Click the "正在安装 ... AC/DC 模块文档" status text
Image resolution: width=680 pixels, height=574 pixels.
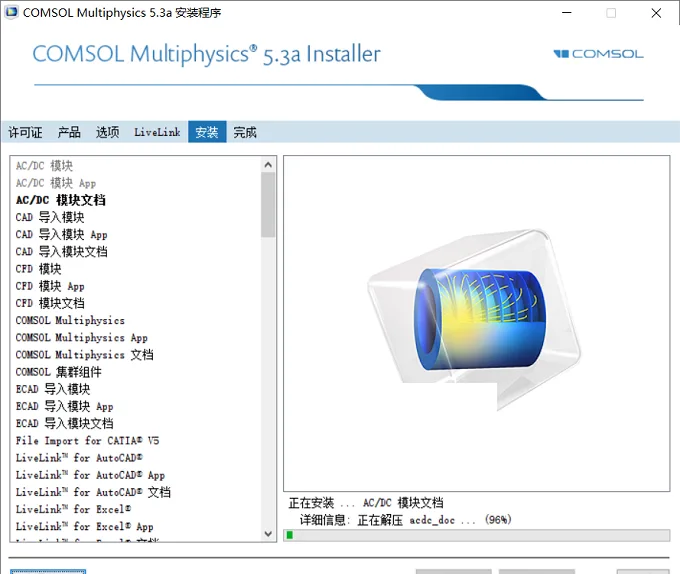click(x=366, y=503)
